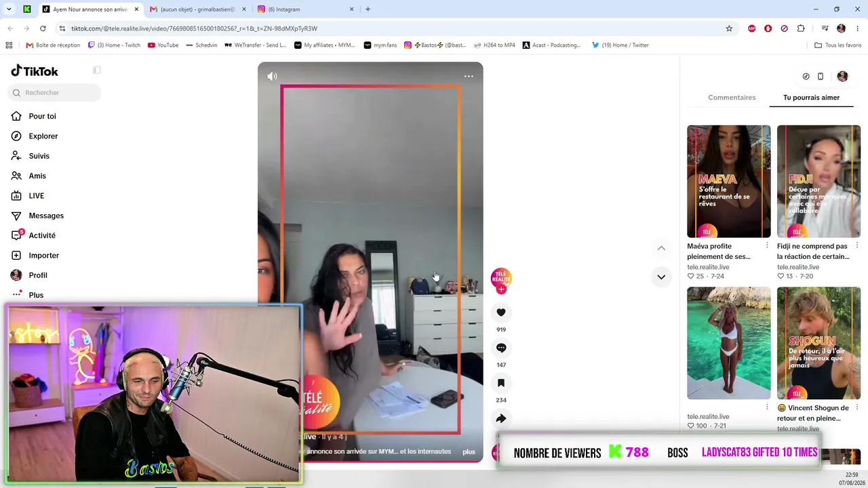Viewport: 868px width, 488px height.
Task: Click the address bar URL
Action: [x=194, y=28]
